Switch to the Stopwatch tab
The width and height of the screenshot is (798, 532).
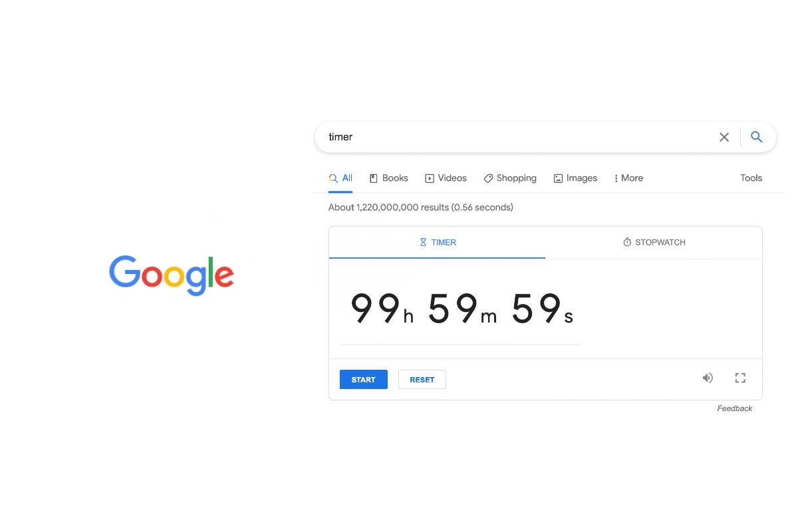(654, 243)
